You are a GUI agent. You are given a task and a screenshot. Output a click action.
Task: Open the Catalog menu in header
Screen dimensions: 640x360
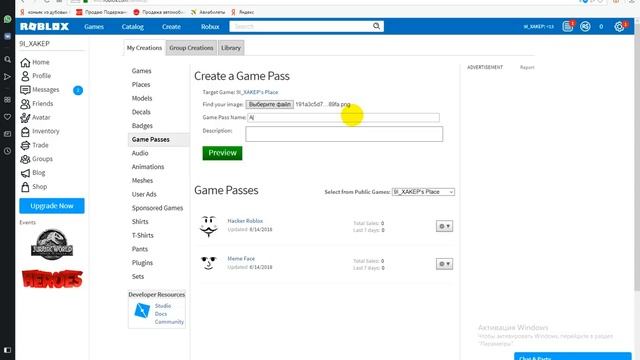tap(133, 27)
